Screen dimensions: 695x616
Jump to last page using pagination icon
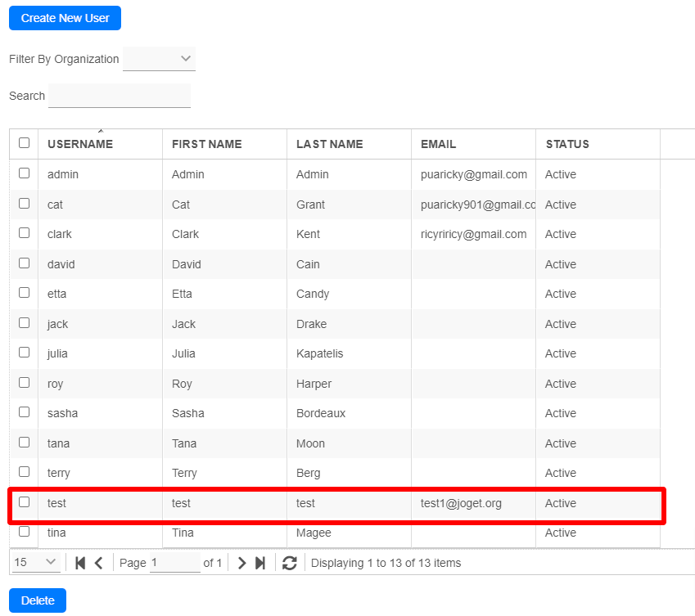click(x=260, y=563)
